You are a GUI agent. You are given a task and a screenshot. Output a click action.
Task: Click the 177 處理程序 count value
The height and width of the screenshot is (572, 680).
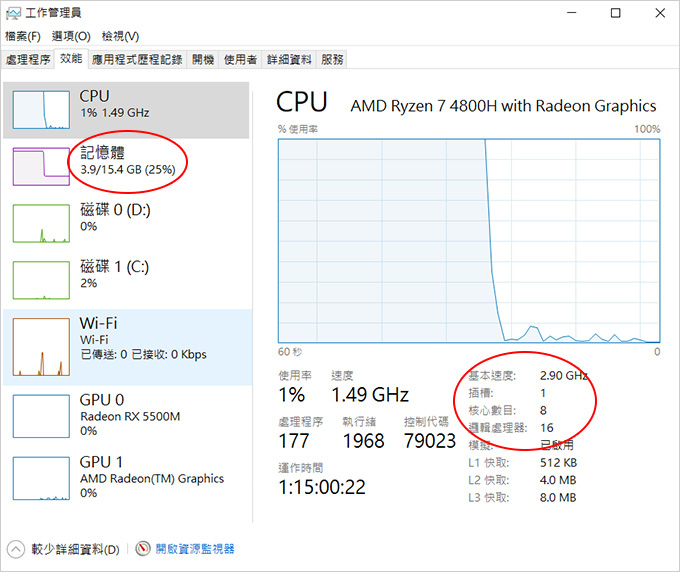coord(294,441)
